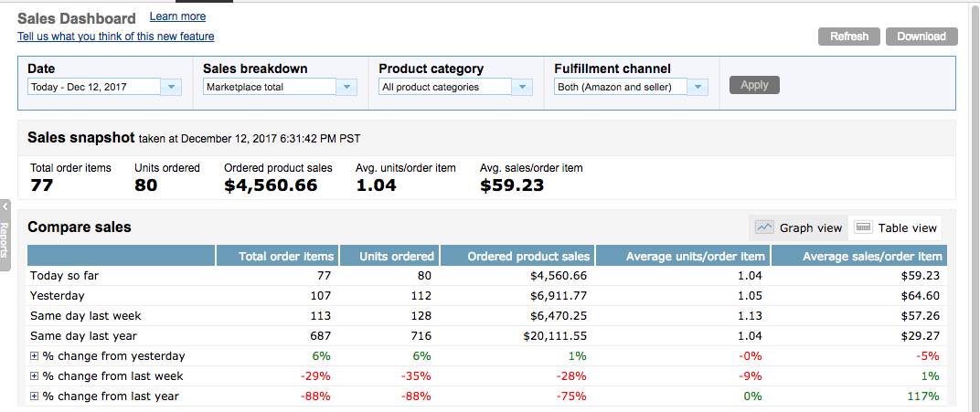Click the -35% units ordered change

(417, 375)
